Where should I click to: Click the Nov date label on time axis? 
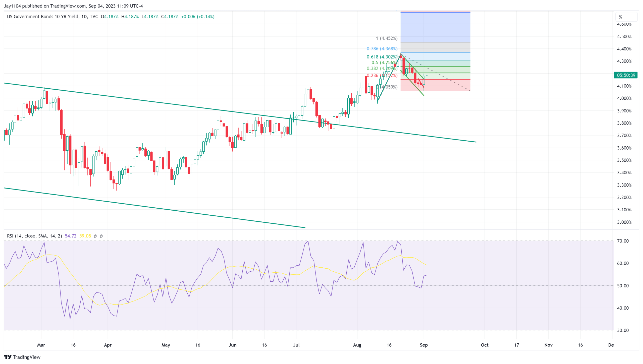pos(548,345)
